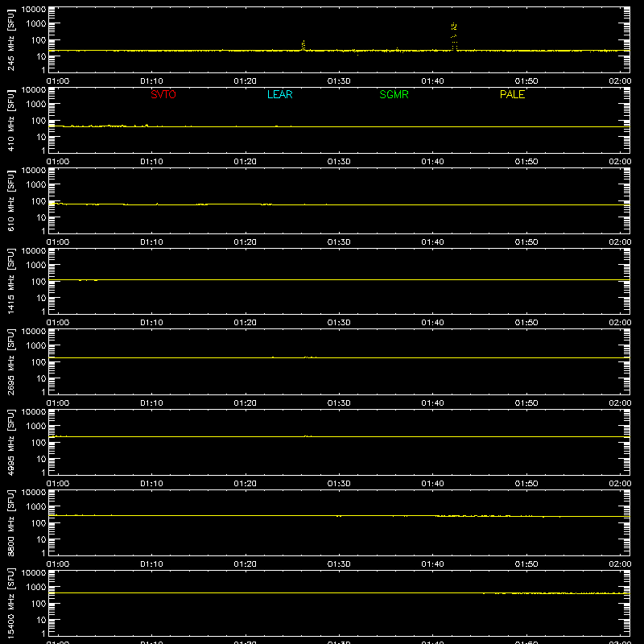Select the 4995 MHz [SFU] axis label

10,442
